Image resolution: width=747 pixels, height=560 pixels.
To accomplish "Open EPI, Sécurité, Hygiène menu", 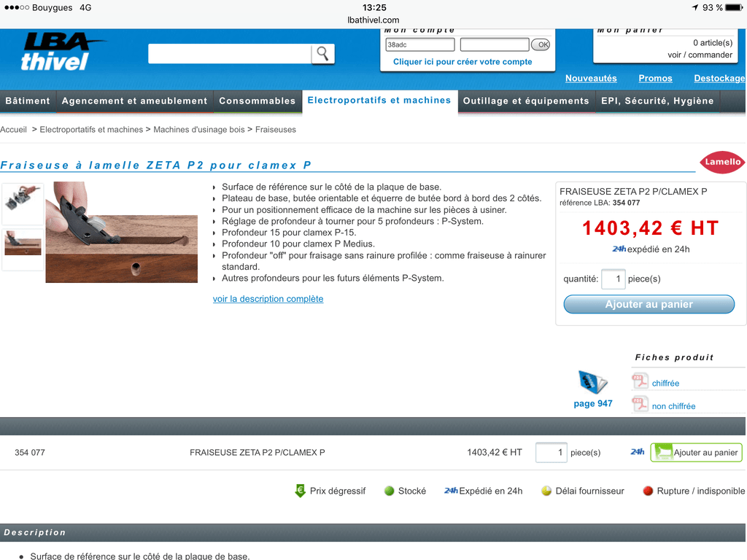I will click(657, 101).
